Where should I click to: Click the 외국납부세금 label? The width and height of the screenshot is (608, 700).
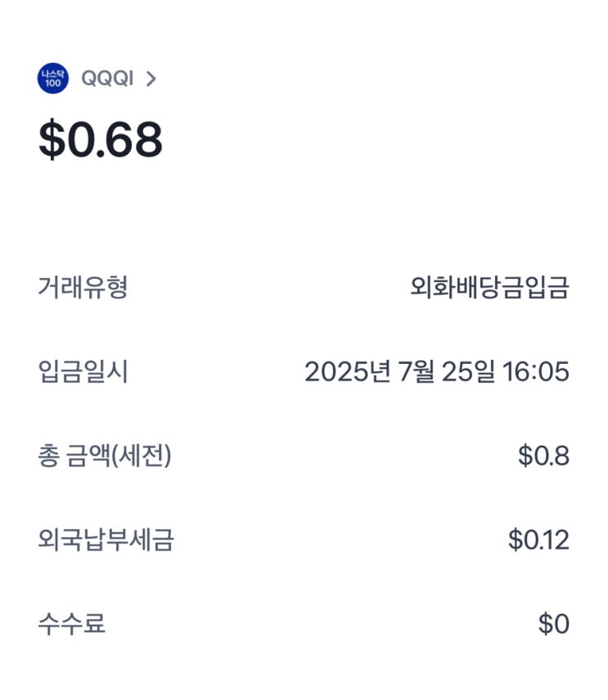tap(106, 541)
